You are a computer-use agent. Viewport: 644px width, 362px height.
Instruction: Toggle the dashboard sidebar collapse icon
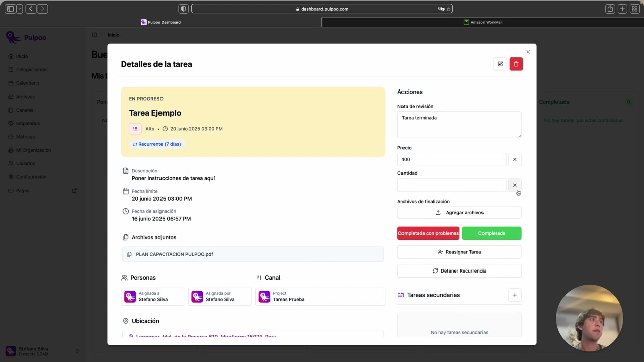[x=95, y=35]
